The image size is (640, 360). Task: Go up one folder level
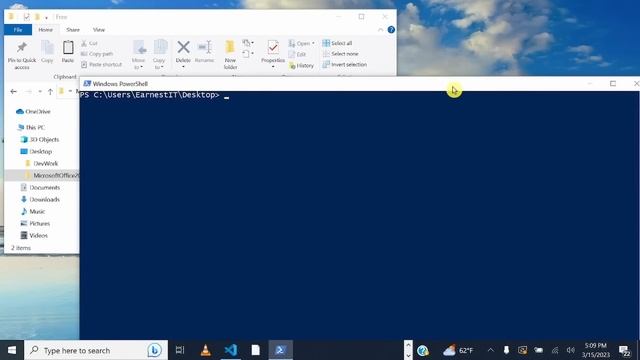(50, 91)
